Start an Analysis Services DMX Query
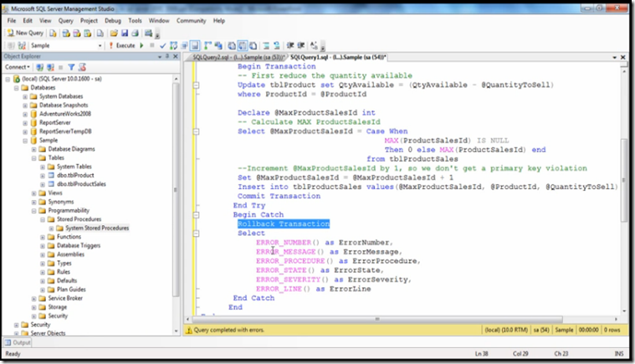The width and height of the screenshot is (635, 364). click(x=76, y=33)
